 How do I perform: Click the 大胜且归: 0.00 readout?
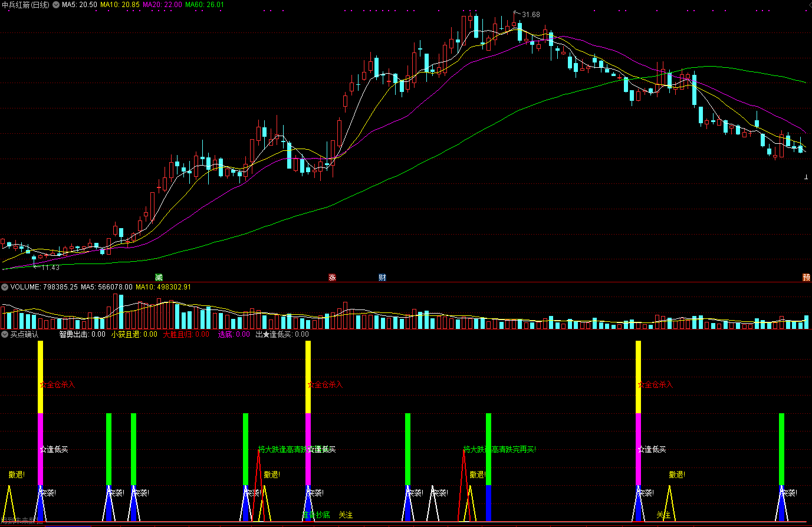click(186, 334)
